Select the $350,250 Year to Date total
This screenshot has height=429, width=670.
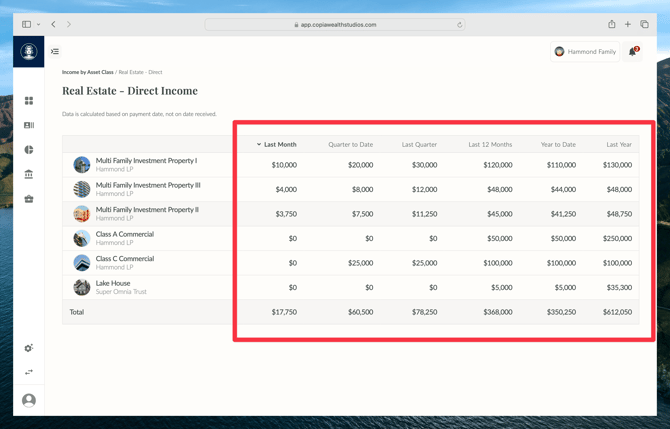click(561, 312)
